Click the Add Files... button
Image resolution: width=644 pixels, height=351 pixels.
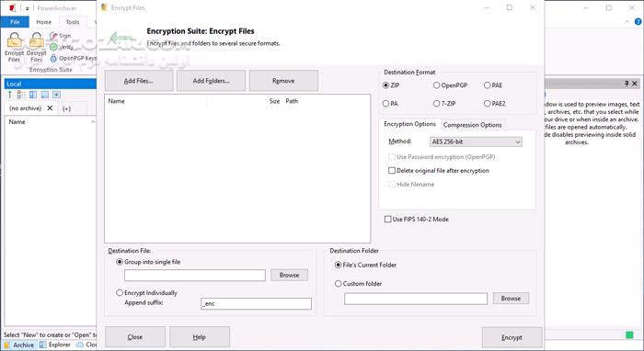click(x=139, y=81)
